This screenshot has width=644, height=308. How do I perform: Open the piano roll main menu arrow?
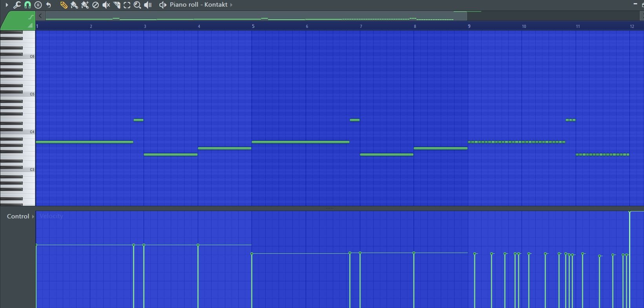(x=7, y=5)
